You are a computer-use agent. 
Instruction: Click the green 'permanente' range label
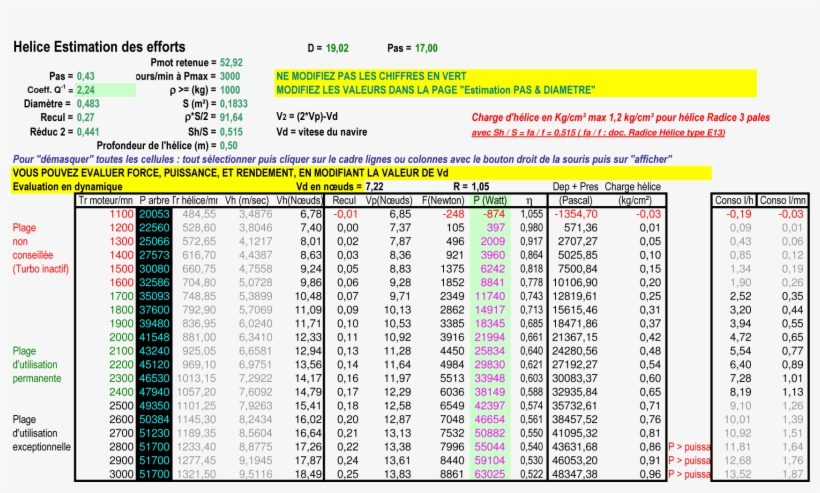(x=37, y=379)
